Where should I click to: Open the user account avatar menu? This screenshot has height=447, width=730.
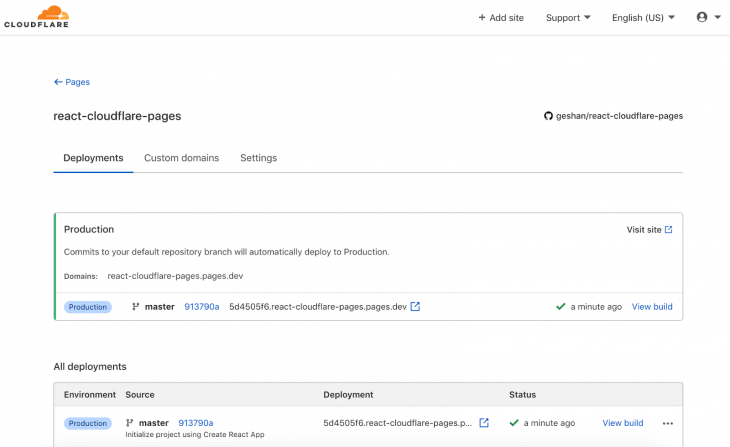coord(702,17)
